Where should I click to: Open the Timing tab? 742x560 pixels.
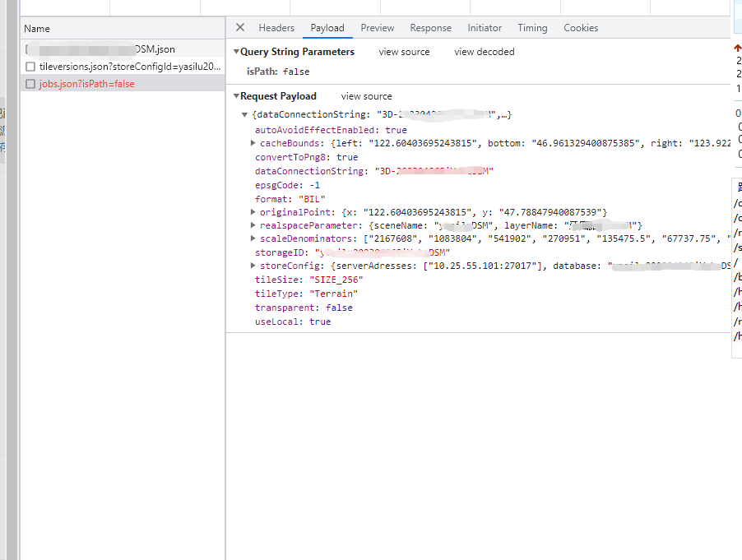(532, 28)
